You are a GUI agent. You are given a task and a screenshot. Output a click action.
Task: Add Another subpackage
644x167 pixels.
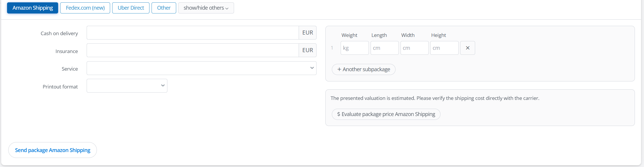click(364, 69)
